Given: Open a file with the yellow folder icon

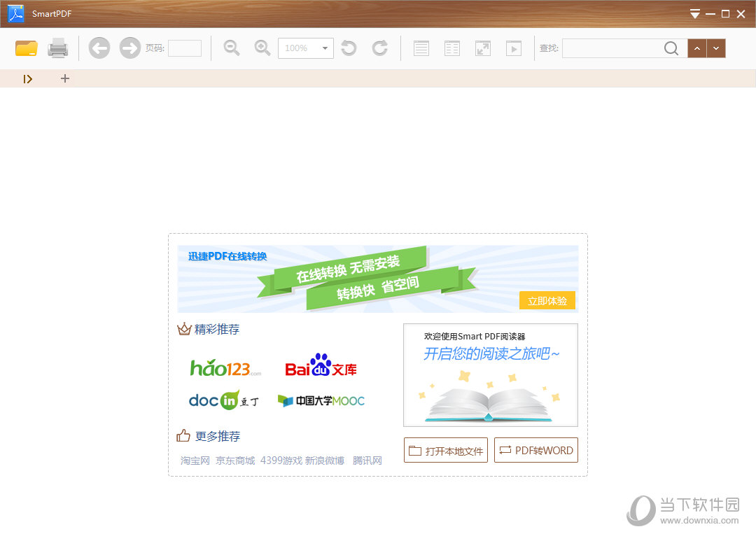Looking at the screenshot, I should click(26, 48).
